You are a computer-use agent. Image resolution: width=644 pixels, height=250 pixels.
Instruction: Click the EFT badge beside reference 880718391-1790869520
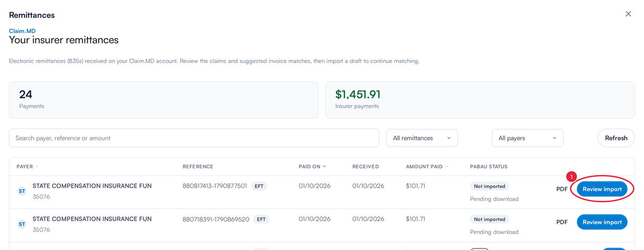coord(261,219)
